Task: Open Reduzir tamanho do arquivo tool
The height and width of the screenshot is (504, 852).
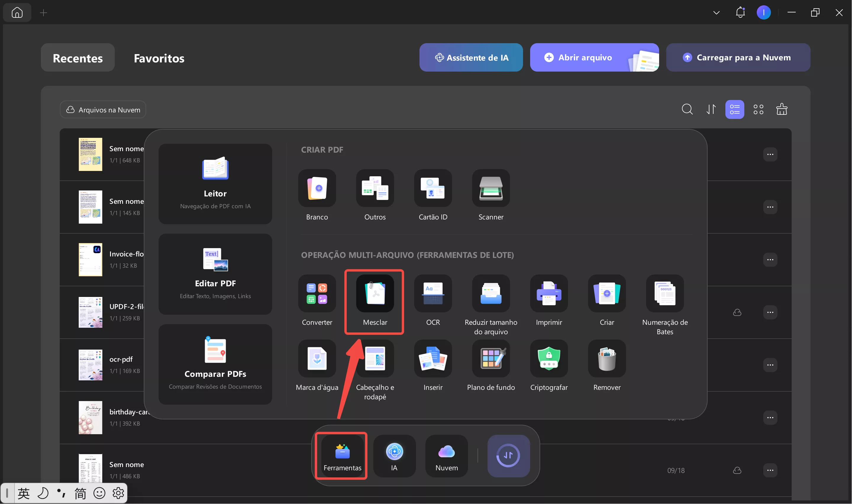Action: coord(491,294)
